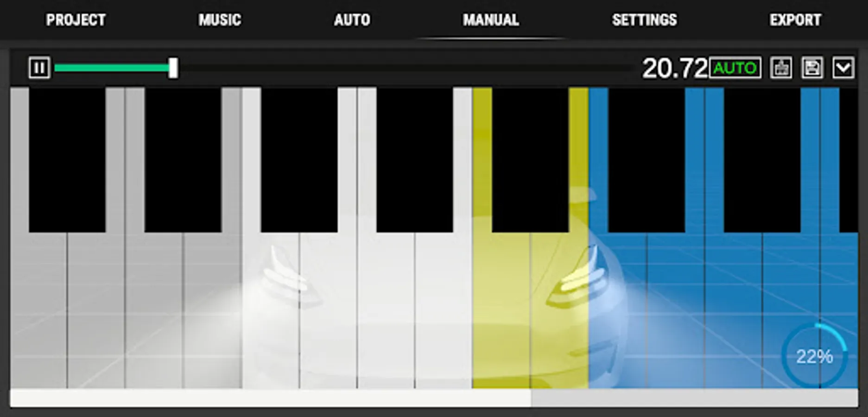
Task: Expand the down-chevron dropdown at top right
Action: 843,68
